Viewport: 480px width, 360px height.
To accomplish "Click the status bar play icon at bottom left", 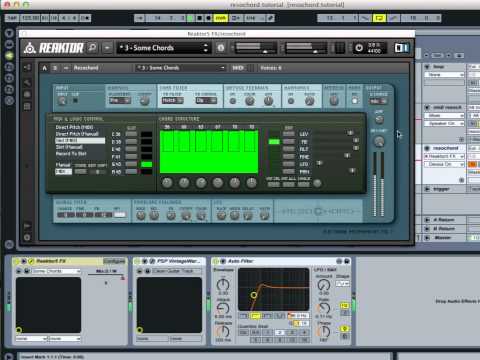I will coord(9,356).
